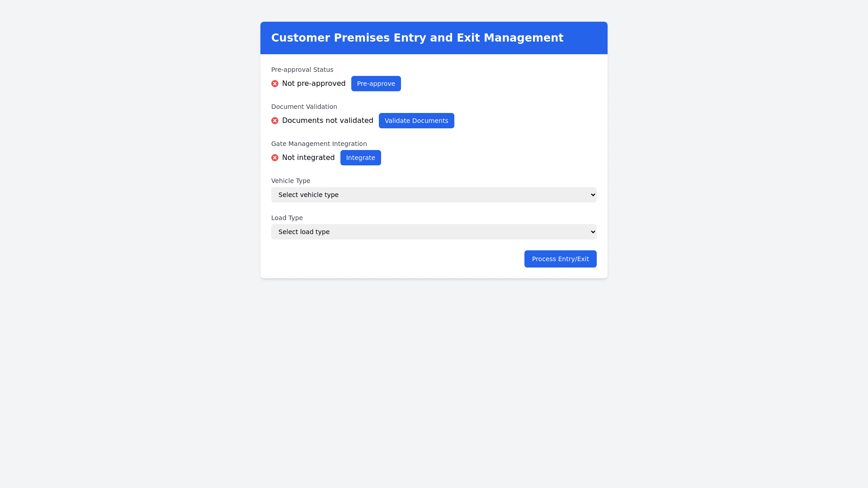The width and height of the screenshot is (868, 488).
Task: Click the Pre-approval Status label
Action: coord(302,70)
